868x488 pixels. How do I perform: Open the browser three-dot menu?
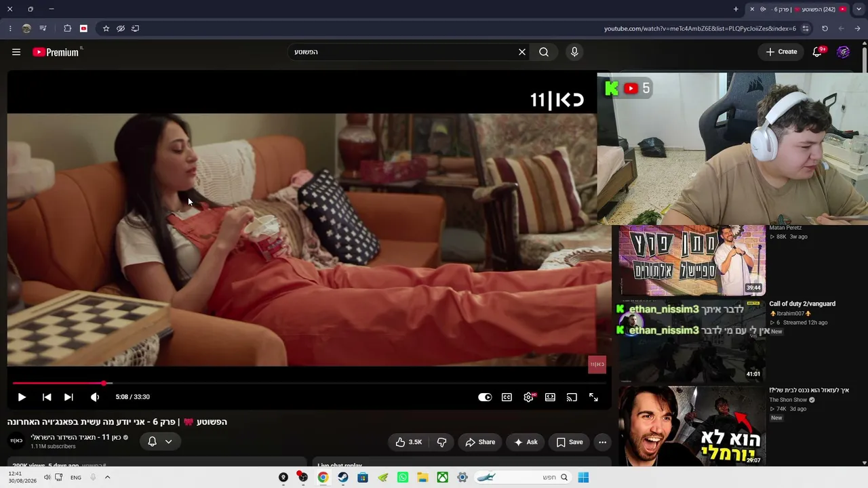pos(10,28)
